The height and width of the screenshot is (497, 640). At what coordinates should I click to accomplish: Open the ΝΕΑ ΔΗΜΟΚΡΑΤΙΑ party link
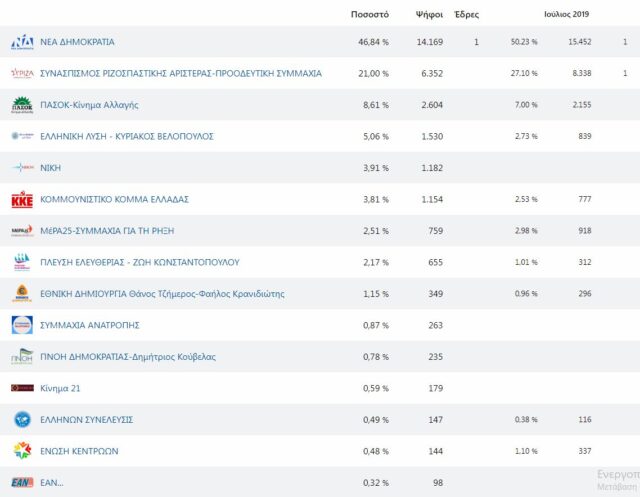[77, 42]
